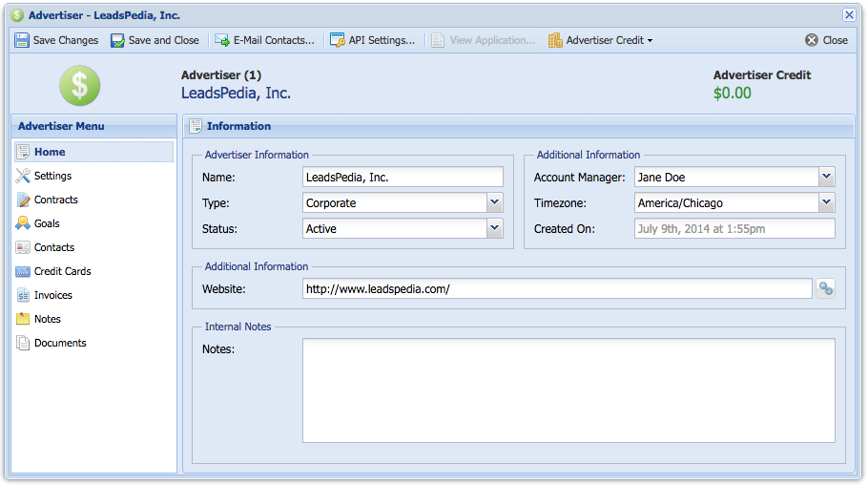Close the Advertiser window with X
Image resolution: width=868 pixels, height=485 pixels.
849,15
